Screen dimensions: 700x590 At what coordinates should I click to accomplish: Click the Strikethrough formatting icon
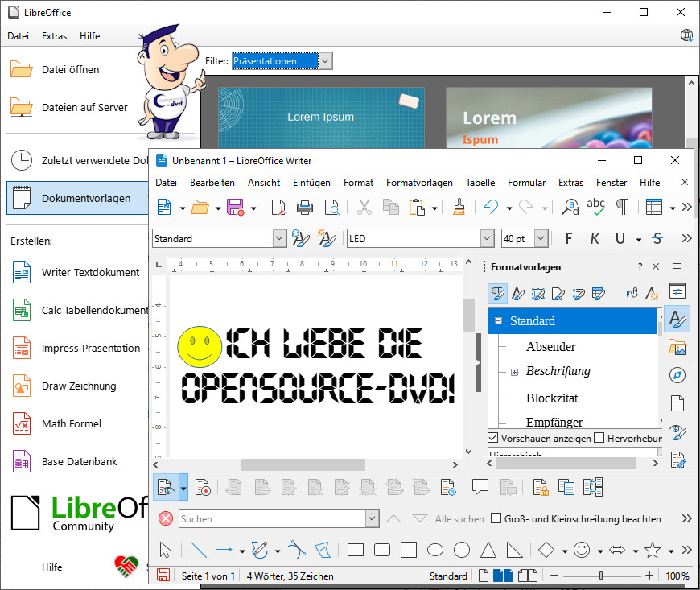coord(657,238)
